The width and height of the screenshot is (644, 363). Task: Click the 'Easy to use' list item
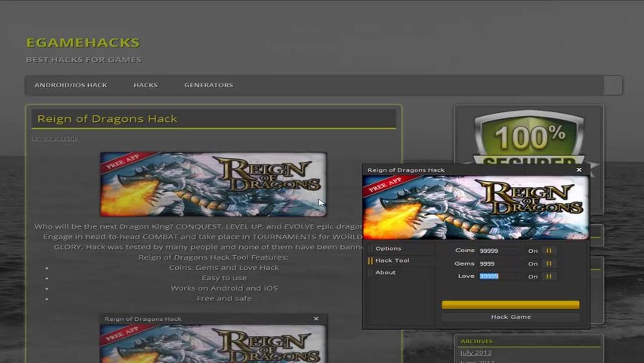(x=224, y=278)
